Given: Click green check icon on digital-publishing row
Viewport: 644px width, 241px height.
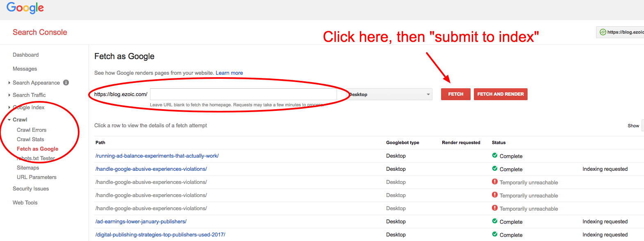Looking at the screenshot, I should click(495, 234).
